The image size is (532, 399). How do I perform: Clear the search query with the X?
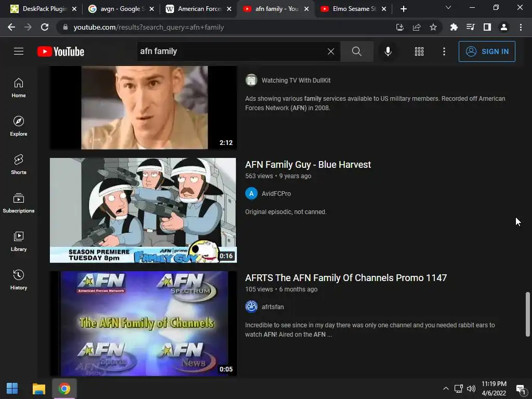click(x=331, y=51)
